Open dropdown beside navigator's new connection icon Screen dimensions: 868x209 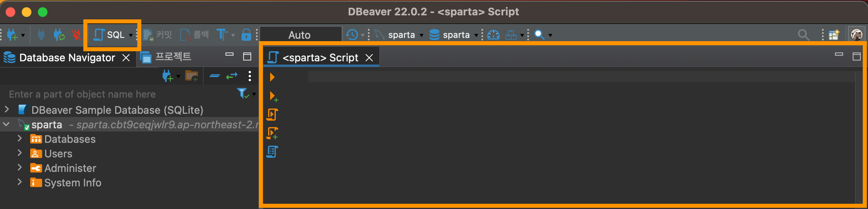(178, 76)
